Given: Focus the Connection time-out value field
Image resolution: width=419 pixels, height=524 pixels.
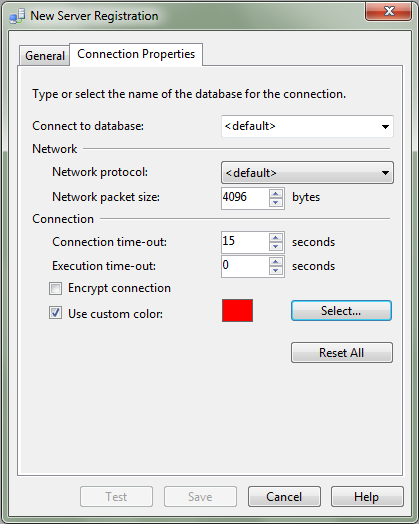Looking at the screenshot, I should tap(245, 242).
